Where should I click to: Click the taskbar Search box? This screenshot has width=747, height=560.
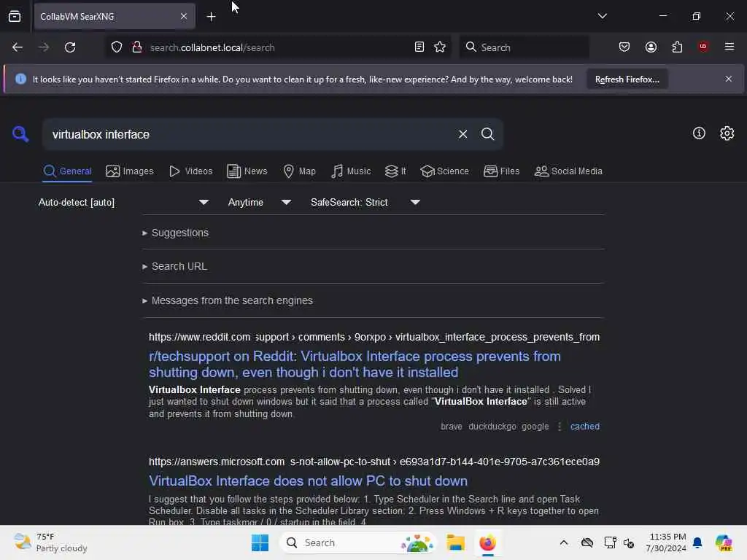pos(358,542)
